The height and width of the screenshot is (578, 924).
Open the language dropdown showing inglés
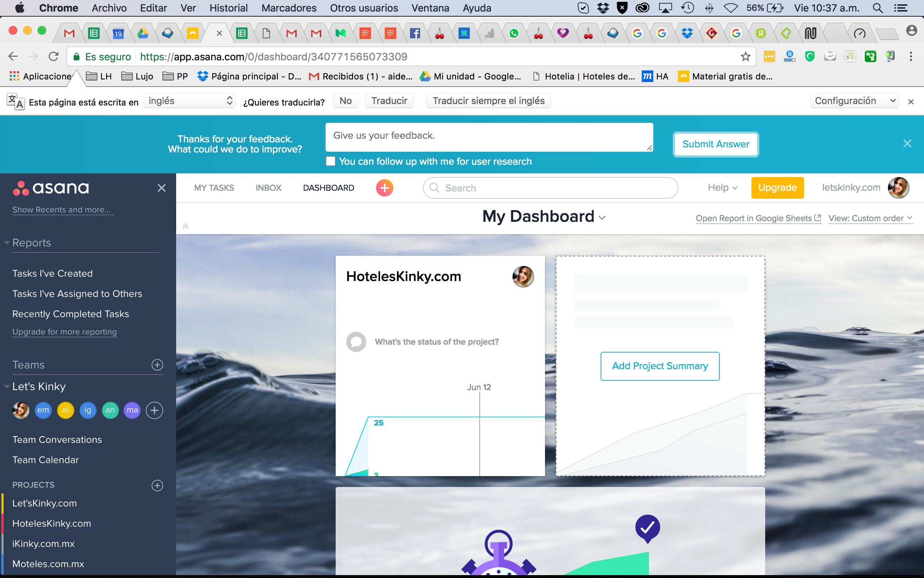point(190,100)
